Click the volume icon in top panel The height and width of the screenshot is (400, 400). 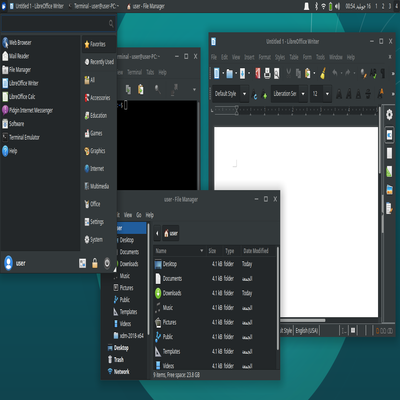click(x=338, y=6)
